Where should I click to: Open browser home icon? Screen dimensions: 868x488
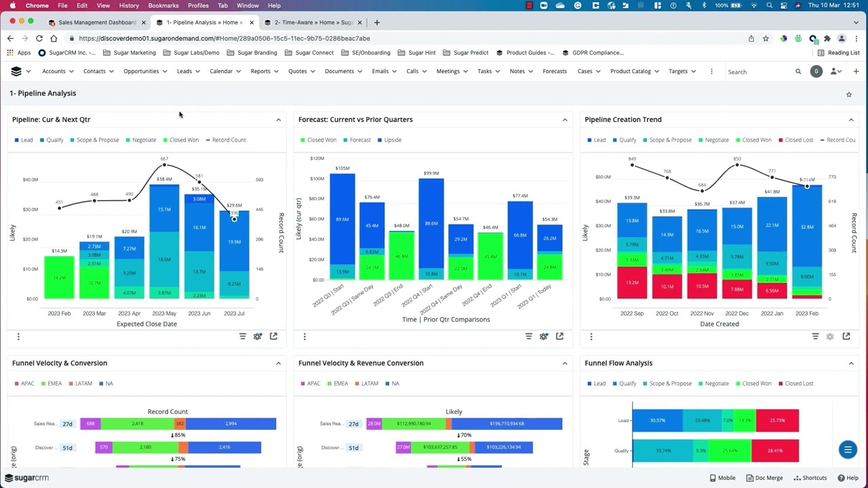click(54, 39)
